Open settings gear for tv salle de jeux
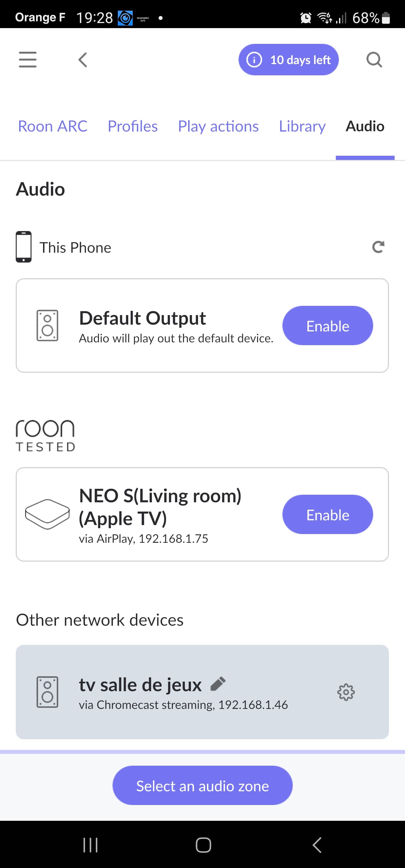 click(346, 692)
